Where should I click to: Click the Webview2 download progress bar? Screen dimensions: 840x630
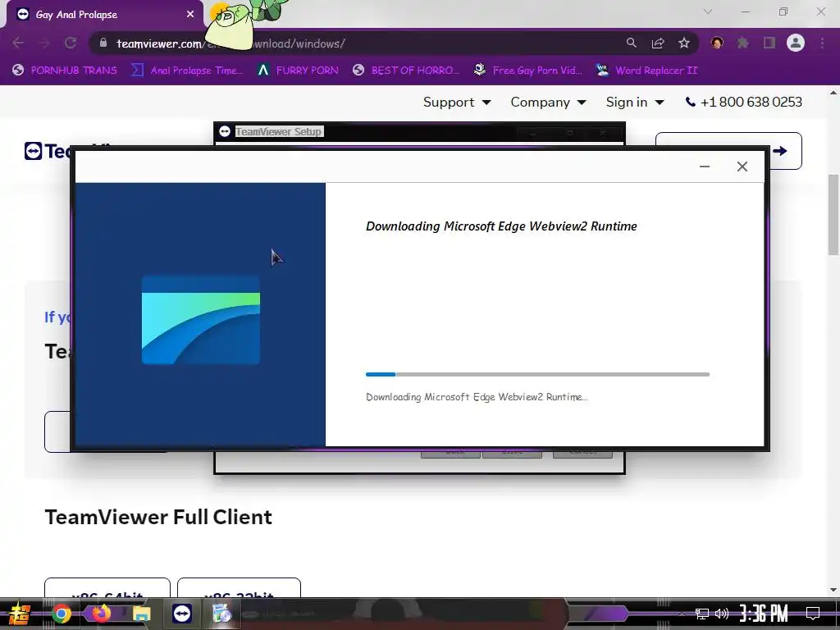coord(537,374)
